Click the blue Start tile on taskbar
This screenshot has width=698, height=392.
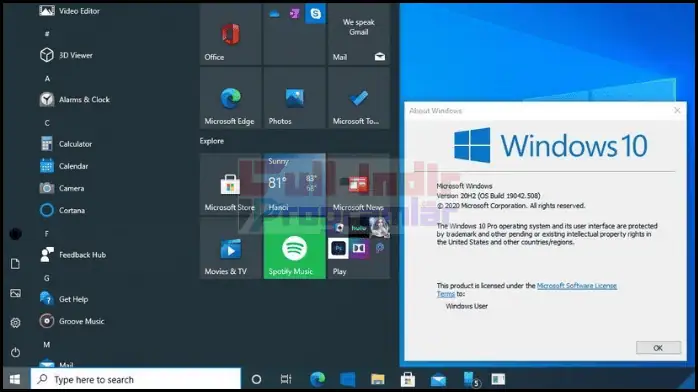click(347, 379)
